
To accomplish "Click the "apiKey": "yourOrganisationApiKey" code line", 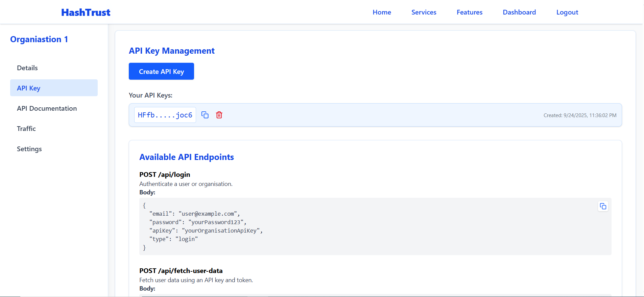I will tap(206, 231).
